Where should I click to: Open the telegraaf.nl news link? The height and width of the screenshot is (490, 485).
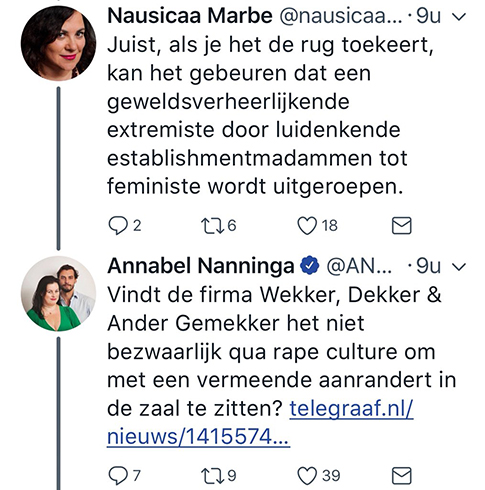260,422
